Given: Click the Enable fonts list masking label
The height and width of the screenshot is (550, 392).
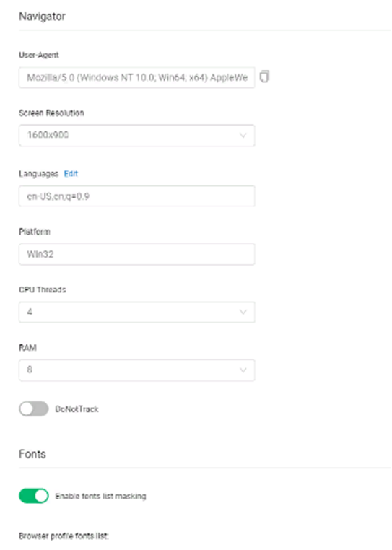Looking at the screenshot, I should click(101, 496).
